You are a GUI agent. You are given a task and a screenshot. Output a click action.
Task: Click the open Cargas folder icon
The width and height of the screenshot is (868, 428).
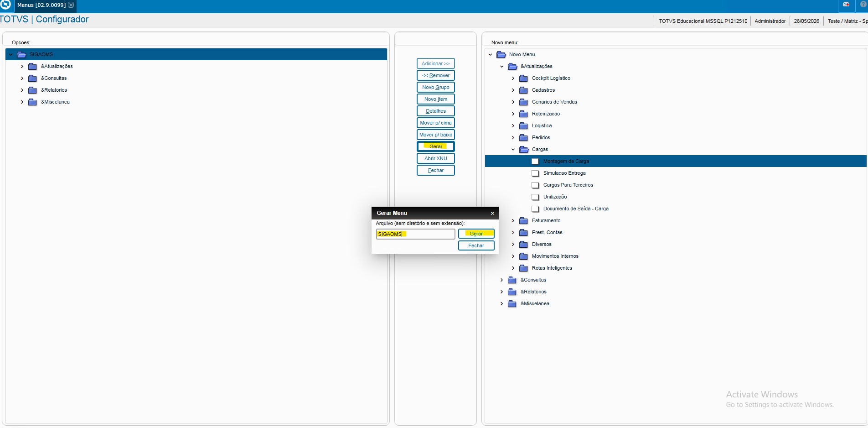(524, 149)
